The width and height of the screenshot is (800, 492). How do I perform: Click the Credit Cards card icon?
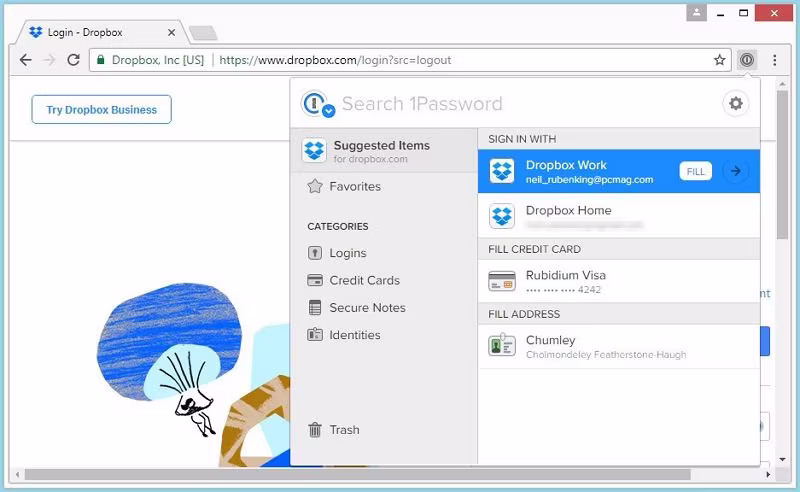(315, 280)
